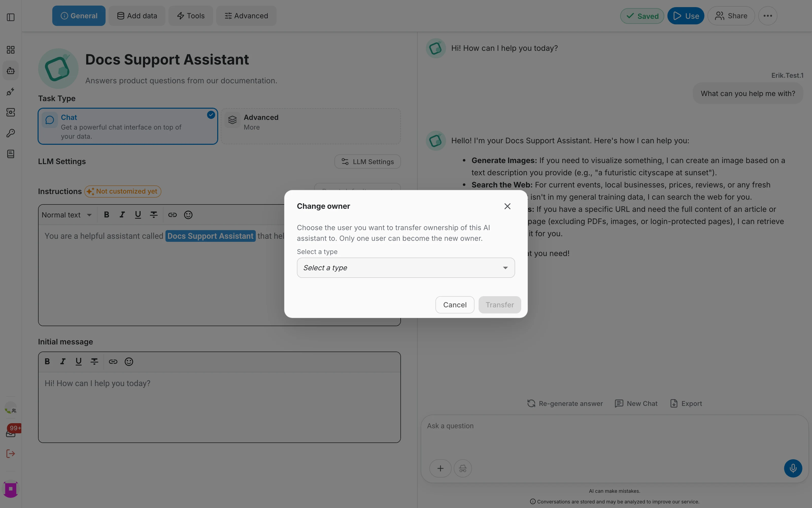Export the conversation
Viewport: 812px width, 508px height.
[x=686, y=404]
